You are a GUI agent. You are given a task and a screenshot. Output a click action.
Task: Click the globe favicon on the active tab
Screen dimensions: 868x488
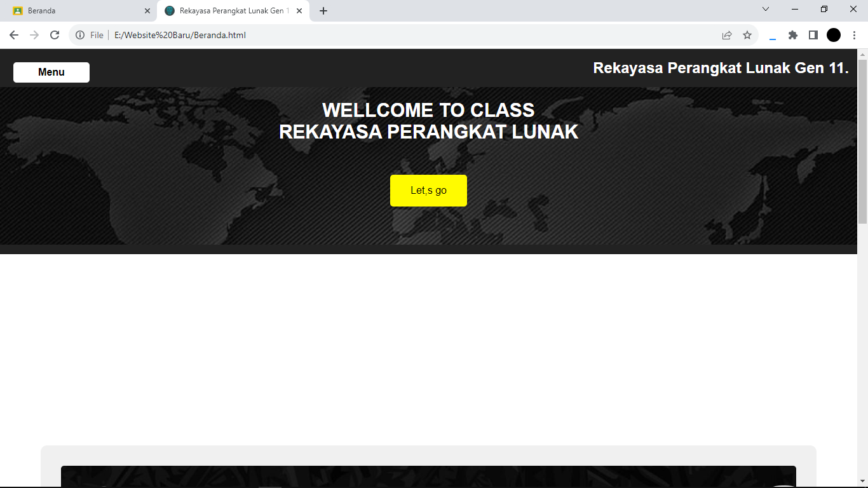(170, 11)
